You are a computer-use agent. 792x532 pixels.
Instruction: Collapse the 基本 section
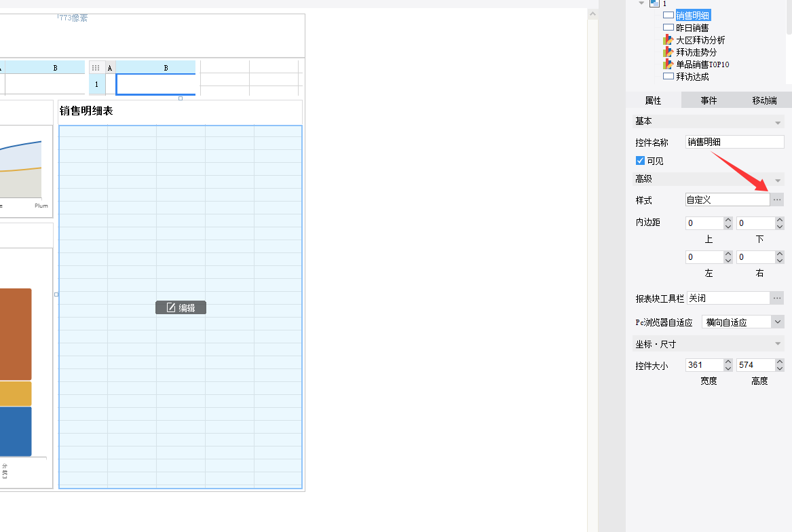click(x=778, y=121)
